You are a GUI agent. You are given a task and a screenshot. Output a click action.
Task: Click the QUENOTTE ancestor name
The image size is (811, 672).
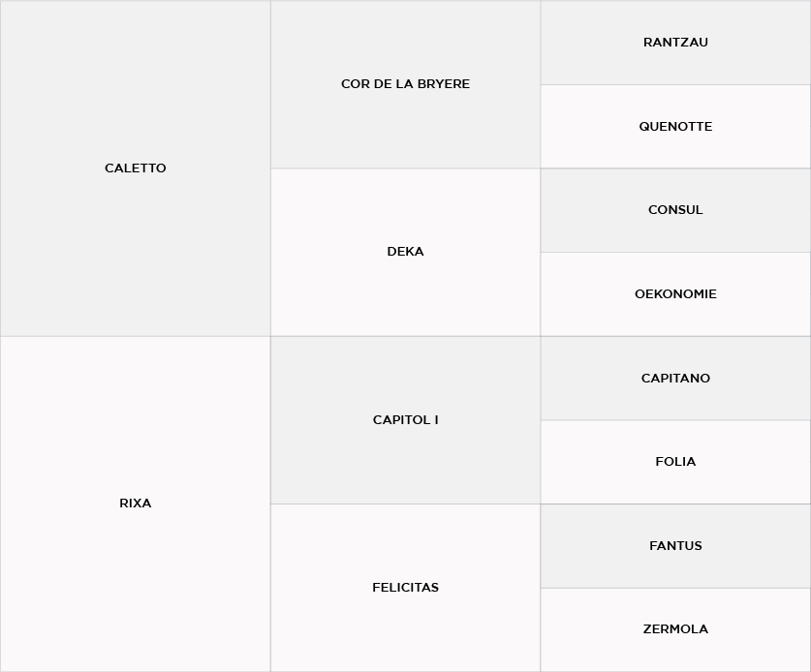(x=675, y=127)
